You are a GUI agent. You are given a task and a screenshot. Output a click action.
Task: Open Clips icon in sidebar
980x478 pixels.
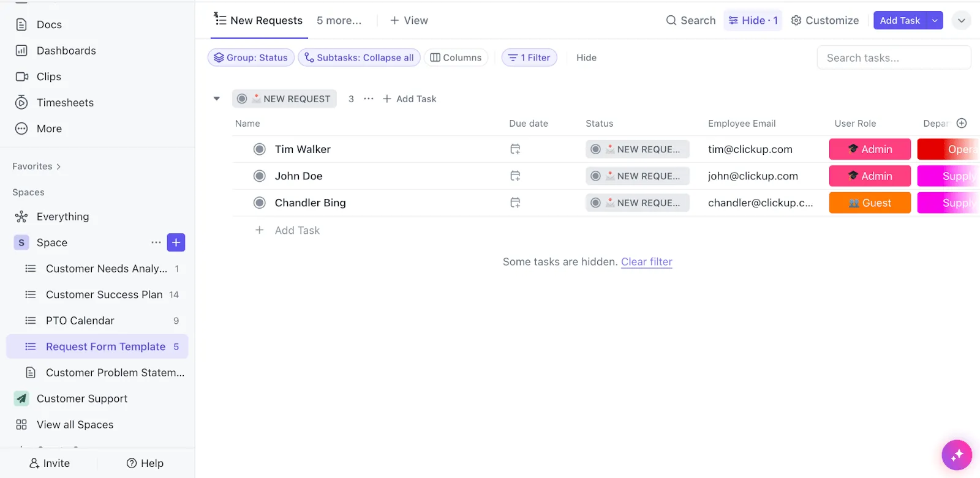coord(21,77)
